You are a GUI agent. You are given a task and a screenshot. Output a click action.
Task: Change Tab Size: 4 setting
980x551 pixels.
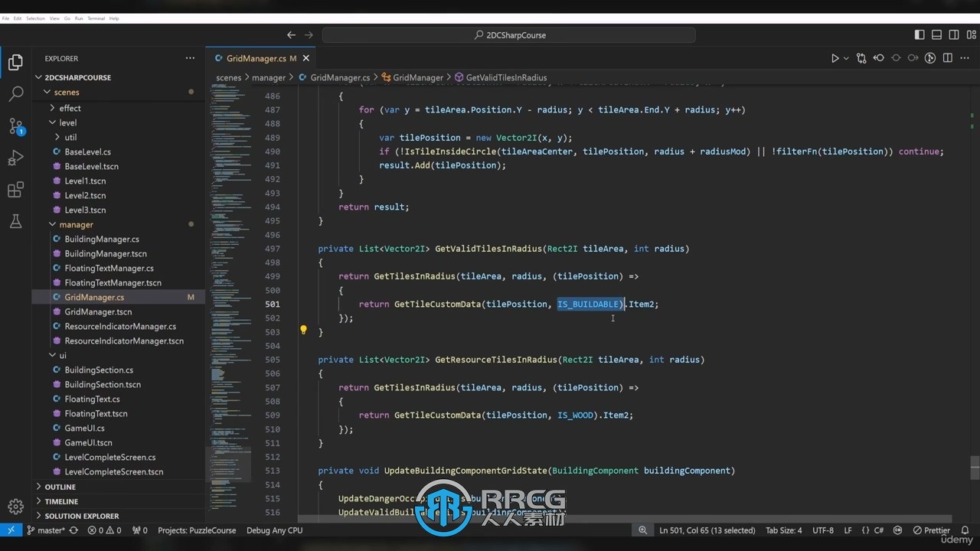pos(784,530)
